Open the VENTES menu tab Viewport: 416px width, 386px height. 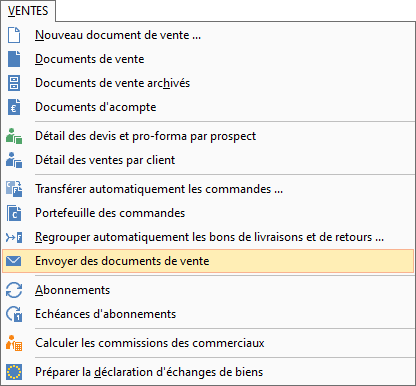pos(28,11)
